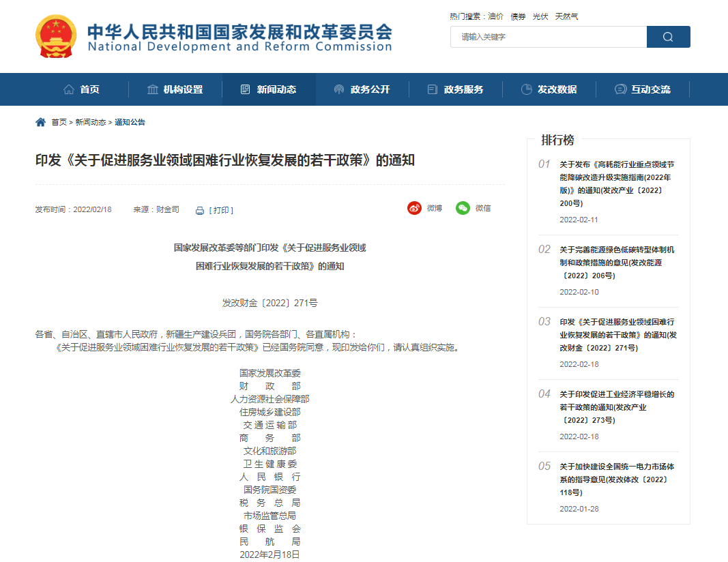Click the ranking number 01
728x562 pixels.
(544, 164)
